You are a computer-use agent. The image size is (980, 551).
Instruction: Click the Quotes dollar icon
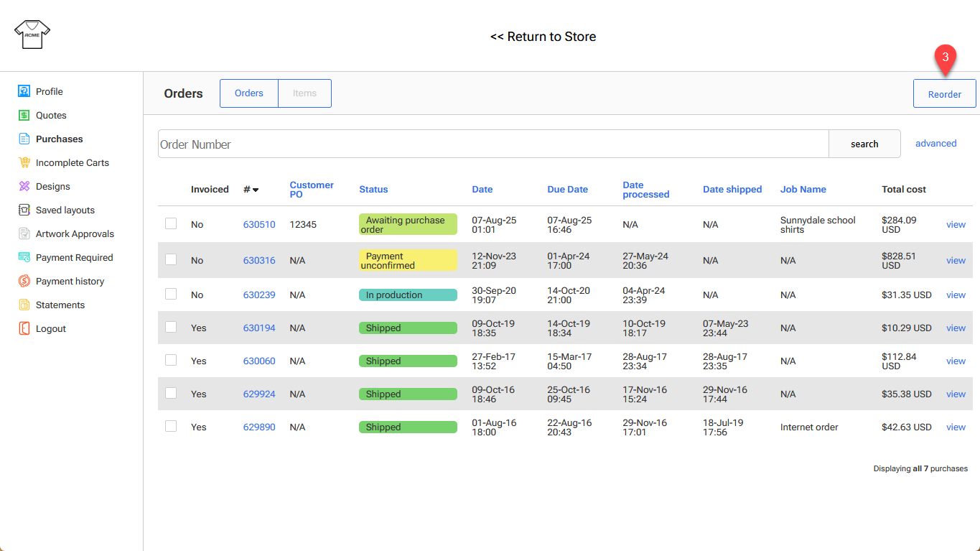click(24, 115)
